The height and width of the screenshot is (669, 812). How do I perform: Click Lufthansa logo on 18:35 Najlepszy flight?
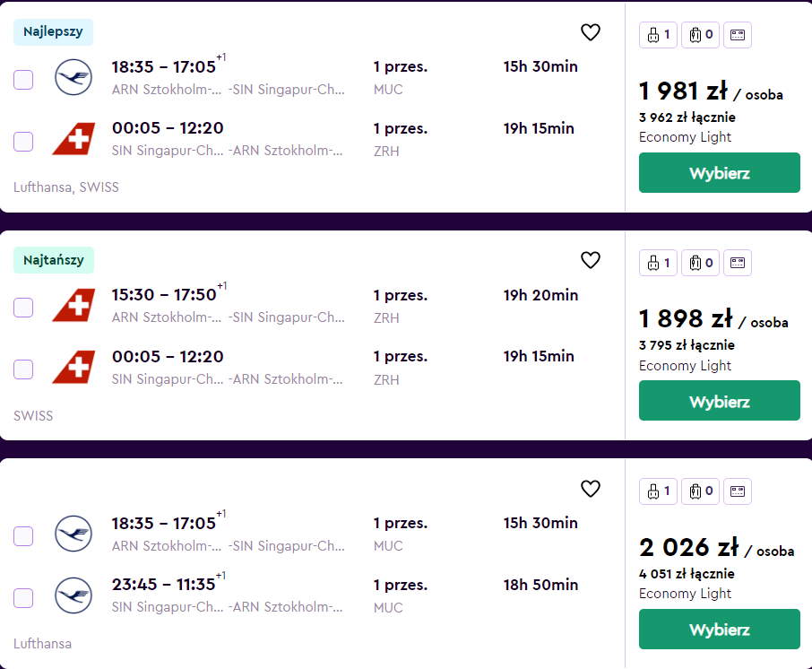click(x=73, y=77)
